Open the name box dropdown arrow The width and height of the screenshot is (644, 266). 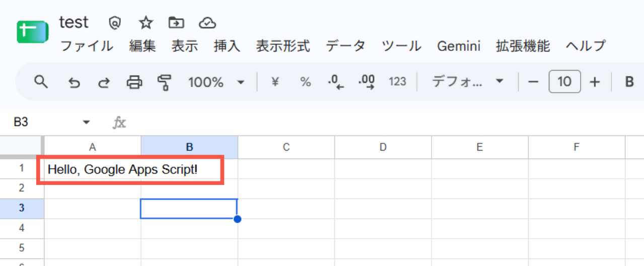coord(86,122)
